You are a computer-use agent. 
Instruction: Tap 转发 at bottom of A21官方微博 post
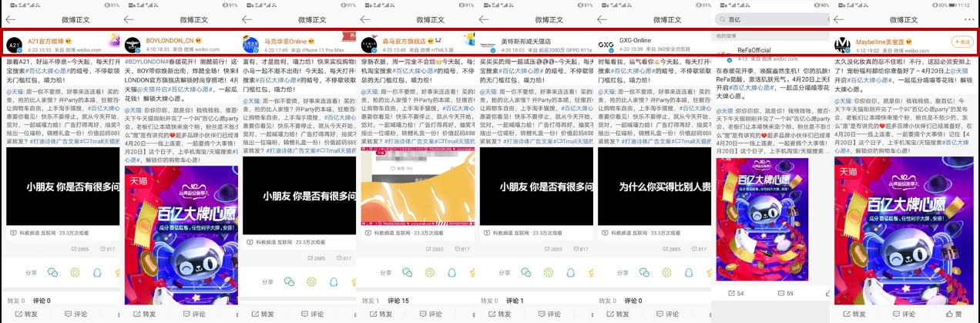[25, 314]
